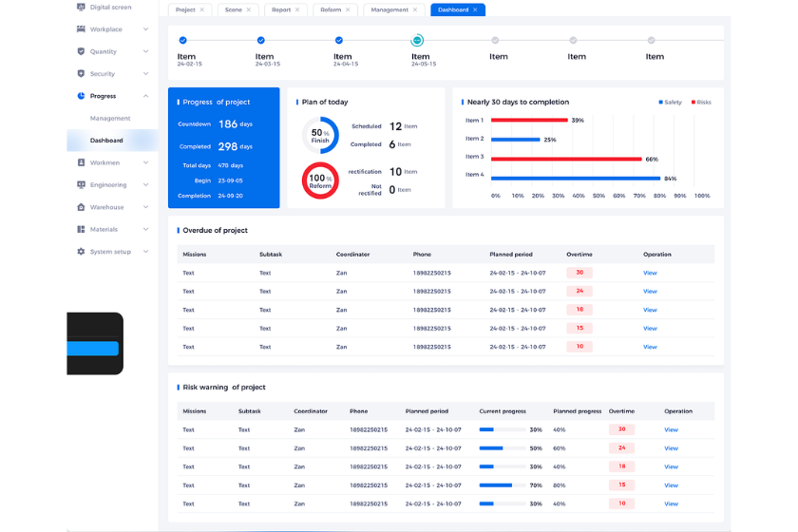
Task: Close the Scene tab
Action: 249,9
